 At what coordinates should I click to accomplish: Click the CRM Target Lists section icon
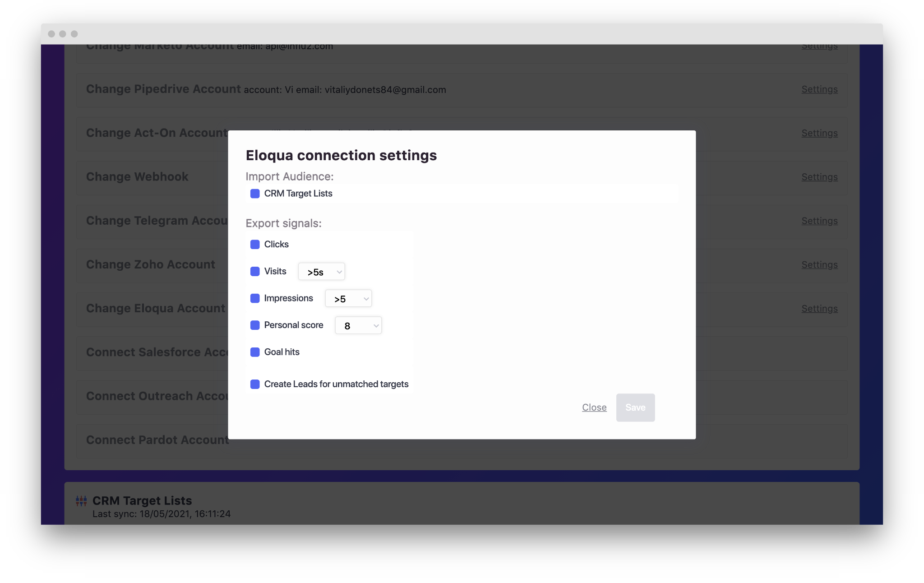(x=81, y=501)
